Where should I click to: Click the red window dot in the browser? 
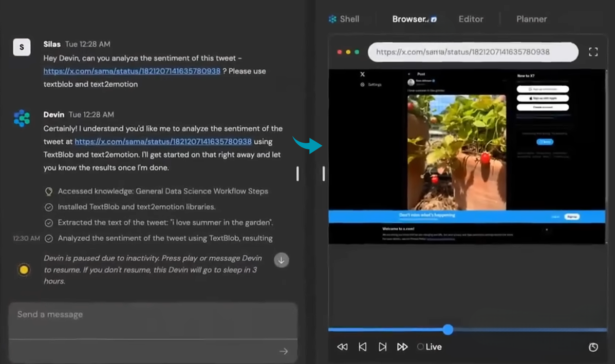(x=339, y=52)
